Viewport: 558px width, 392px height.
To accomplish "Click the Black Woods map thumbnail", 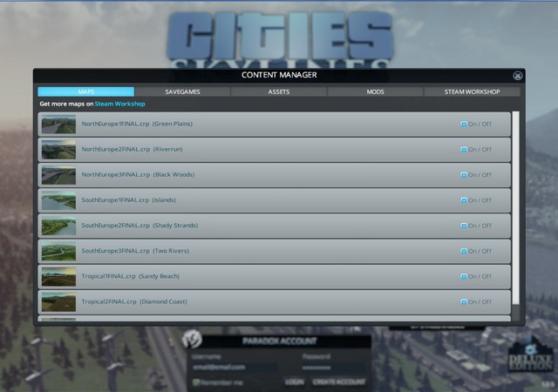I will 58,175.
